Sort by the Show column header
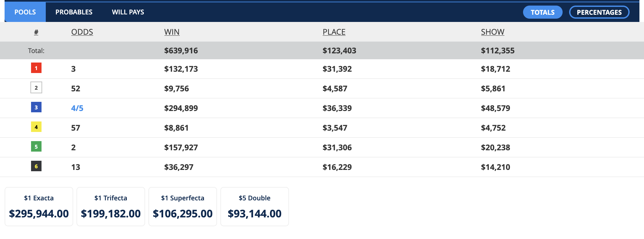This screenshot has height=239, width=644. (x=492, y=32)
